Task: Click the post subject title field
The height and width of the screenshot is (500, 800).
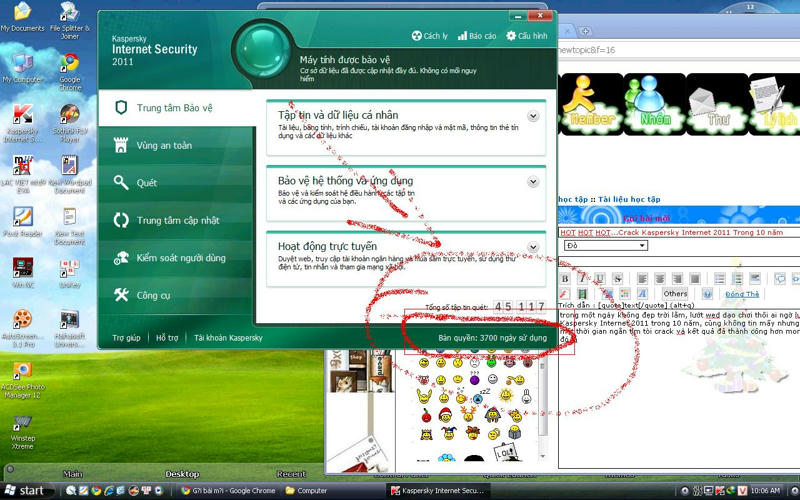Action: (680, 233)
